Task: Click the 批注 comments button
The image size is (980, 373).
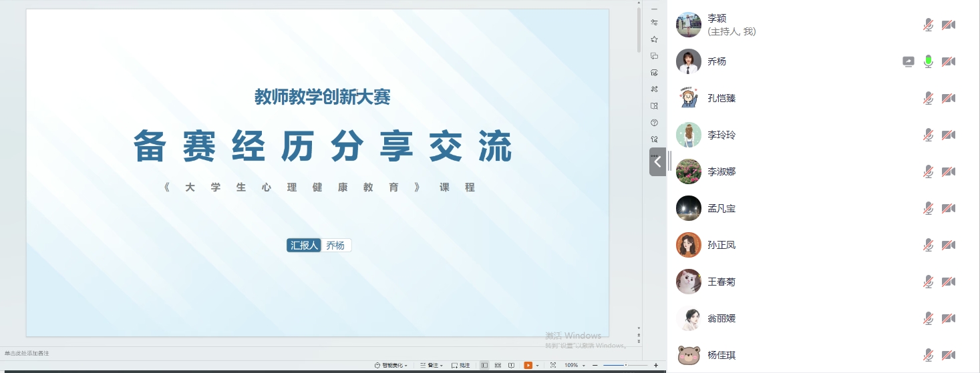Action: click(461, 366)
